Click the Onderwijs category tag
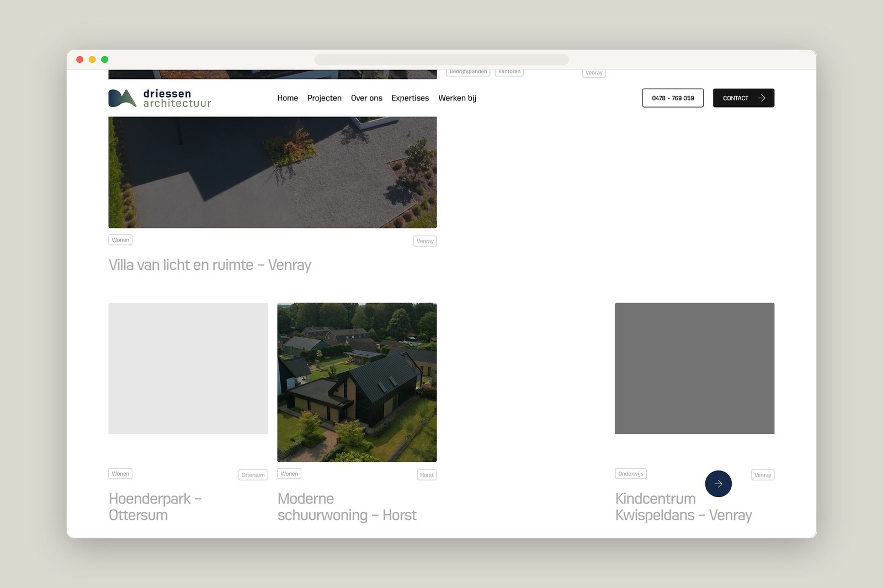This screenshot has width=883, height=588. [x=631, y=474]
